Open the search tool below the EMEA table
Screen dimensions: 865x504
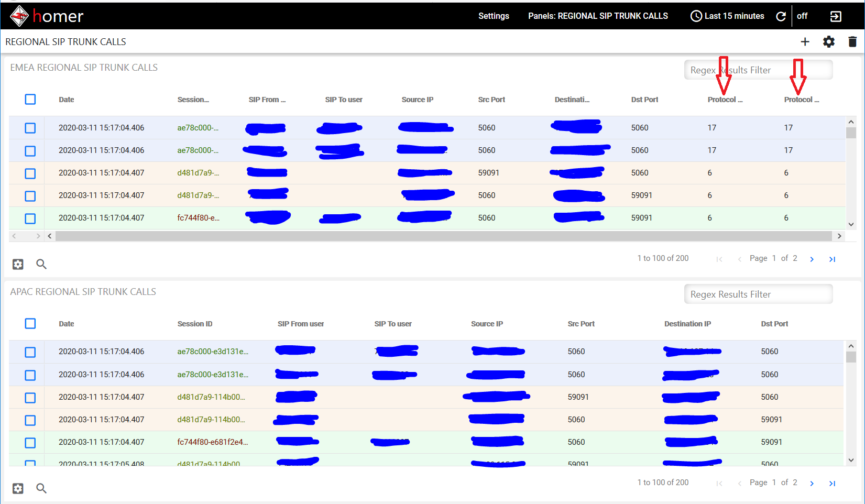pos(41,264)
